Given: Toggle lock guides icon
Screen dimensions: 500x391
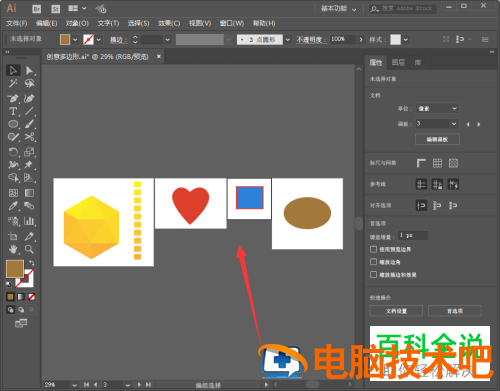Looking at the screenshot, I should click(437, 184).
